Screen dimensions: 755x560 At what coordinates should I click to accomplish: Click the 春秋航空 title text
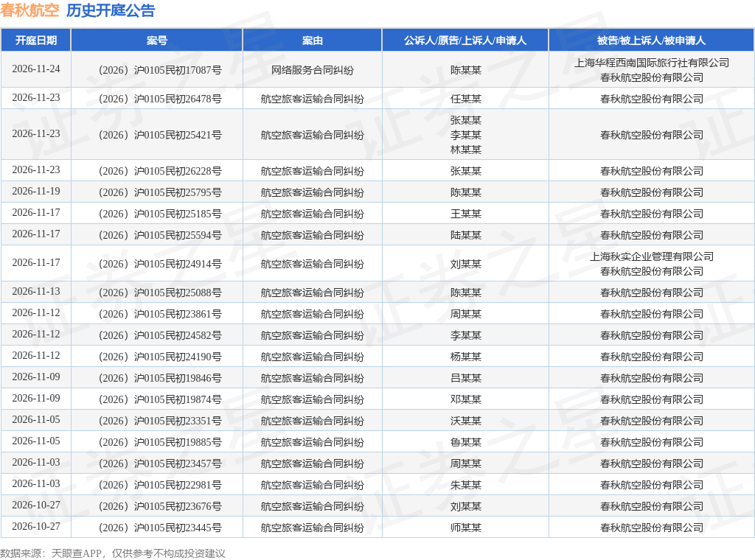pos(29,10)
